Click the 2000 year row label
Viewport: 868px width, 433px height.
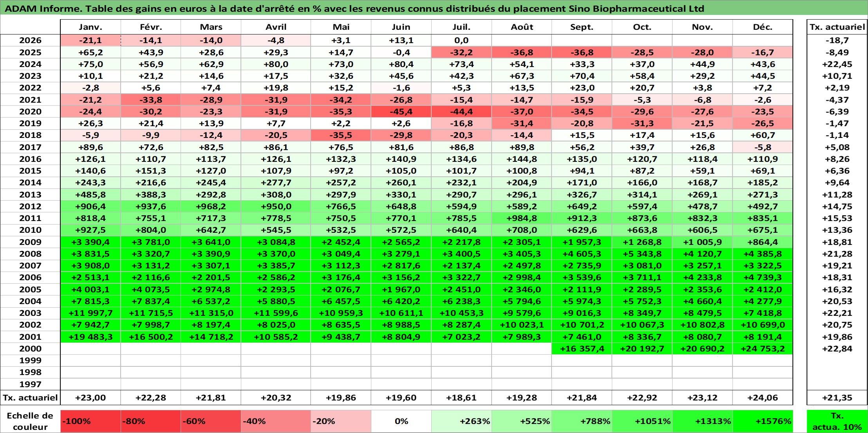pos(30,349)
